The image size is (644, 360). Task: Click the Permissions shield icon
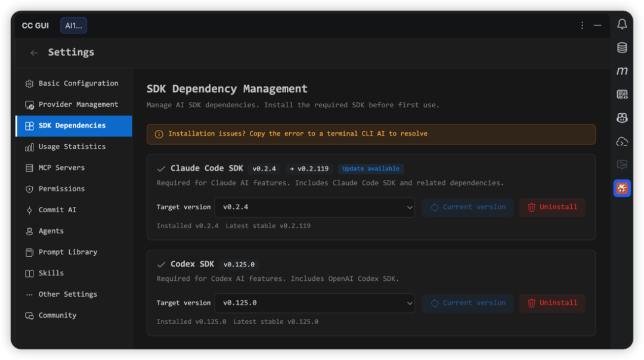click(x=29, y=189)
